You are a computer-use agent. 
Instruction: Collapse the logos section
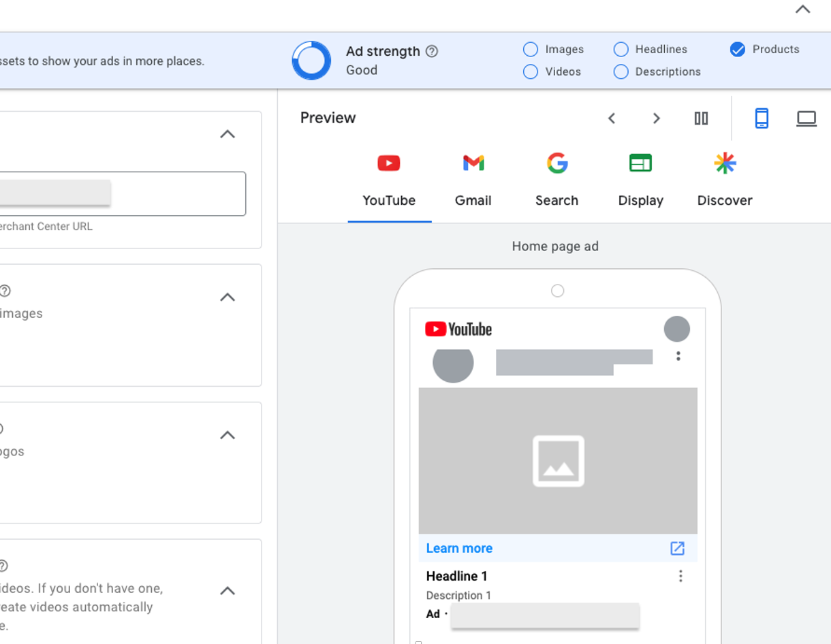coord(228,435)
